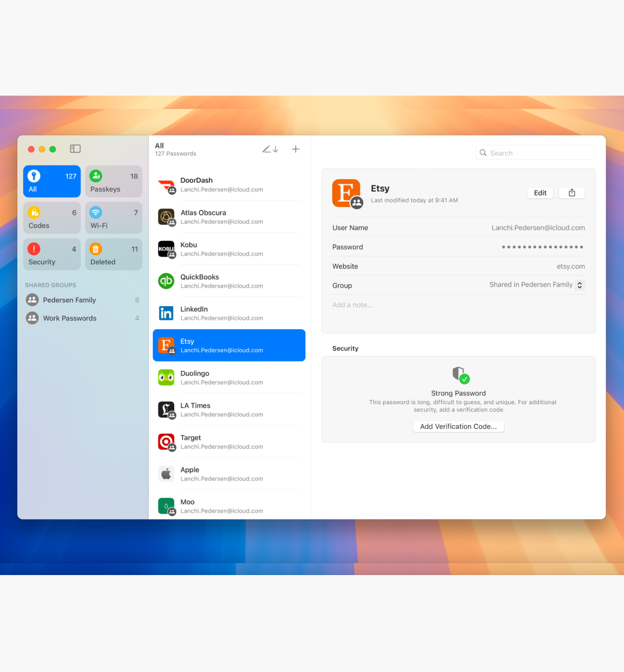Click the Atlas Obscura app icon
Screen dimensions: 624x672
166,217
